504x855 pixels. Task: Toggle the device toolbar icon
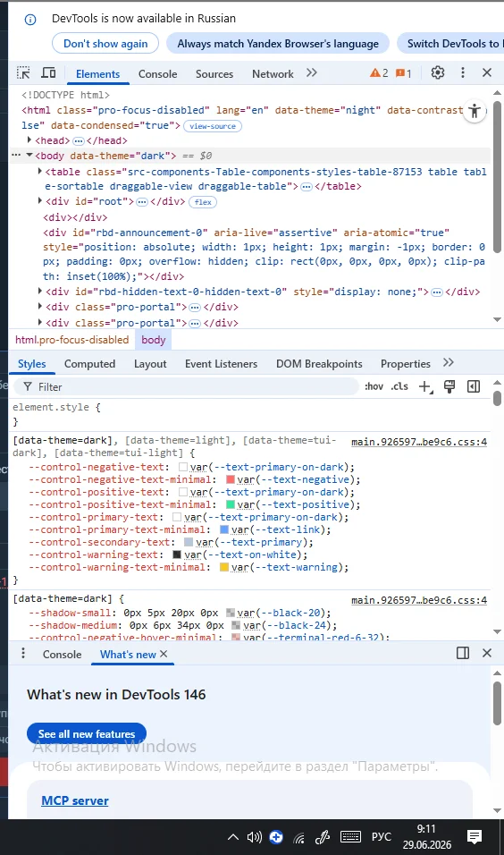click(x=49, y=73)
